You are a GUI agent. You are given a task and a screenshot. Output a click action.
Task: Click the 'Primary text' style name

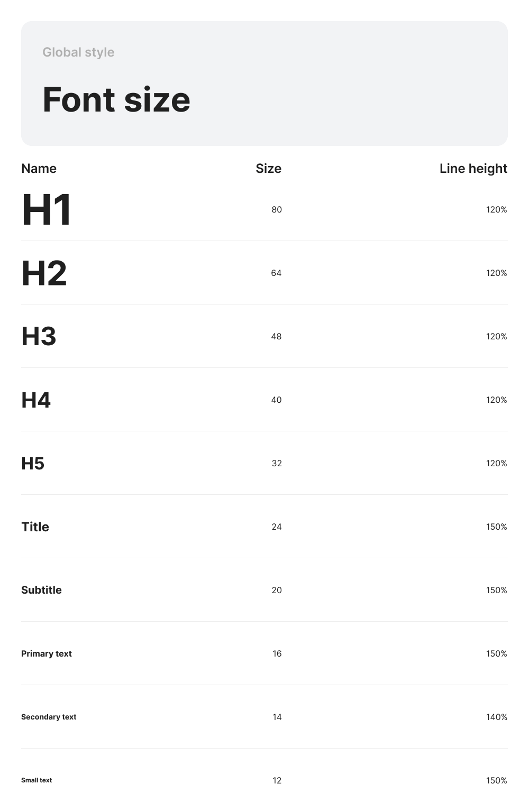coord(47,653)
